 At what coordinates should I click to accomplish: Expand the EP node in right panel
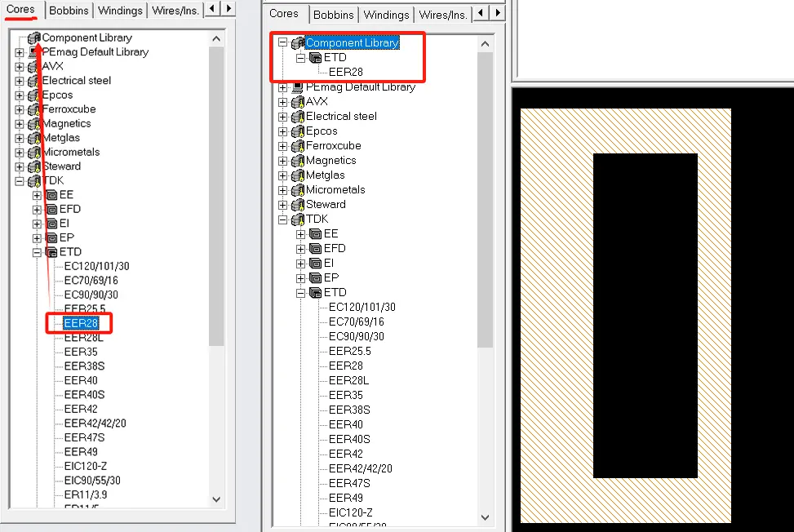pos(301,278)
